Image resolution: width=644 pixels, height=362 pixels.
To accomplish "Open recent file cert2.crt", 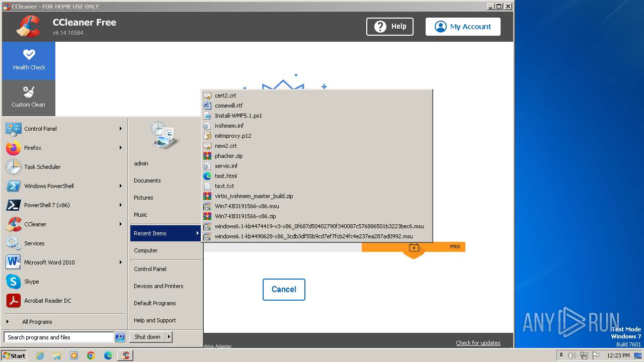I will click(316, 96).
